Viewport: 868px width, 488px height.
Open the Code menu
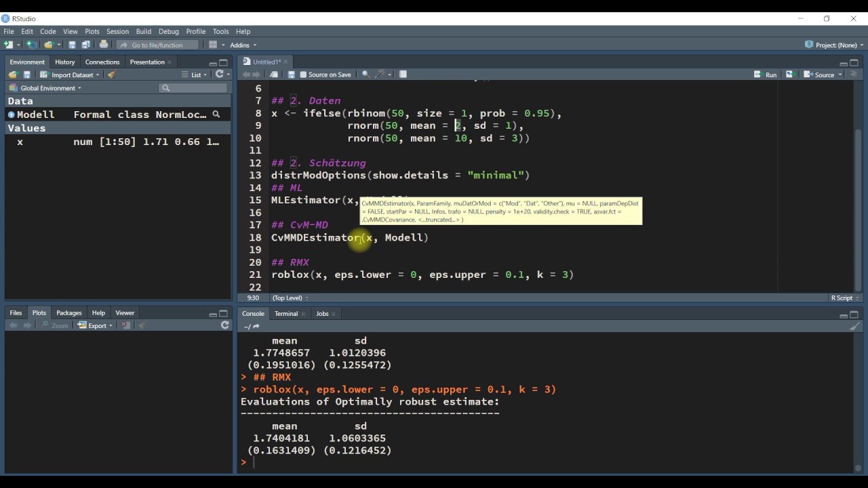[47, 31]
